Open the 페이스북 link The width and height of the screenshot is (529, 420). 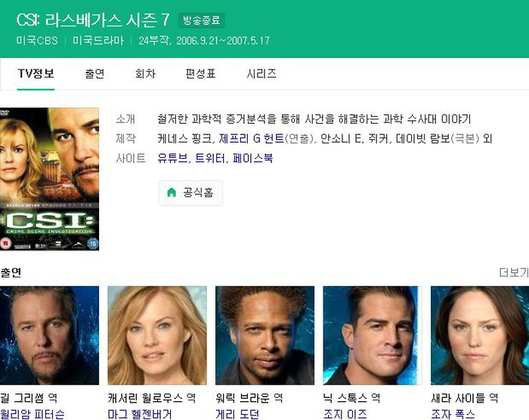pyautogui.click(x=252, y=158)
